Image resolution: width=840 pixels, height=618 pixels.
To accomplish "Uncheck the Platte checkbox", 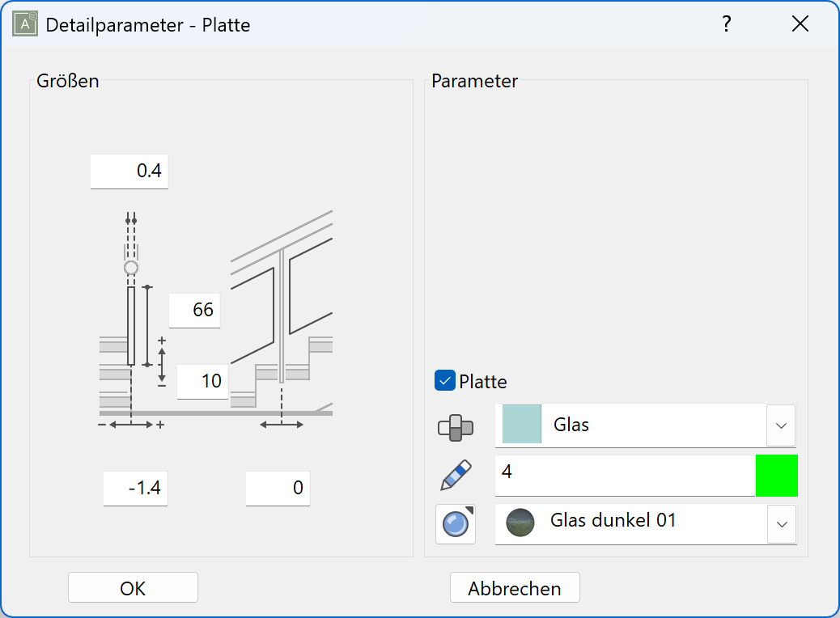I will click(445, 381).
